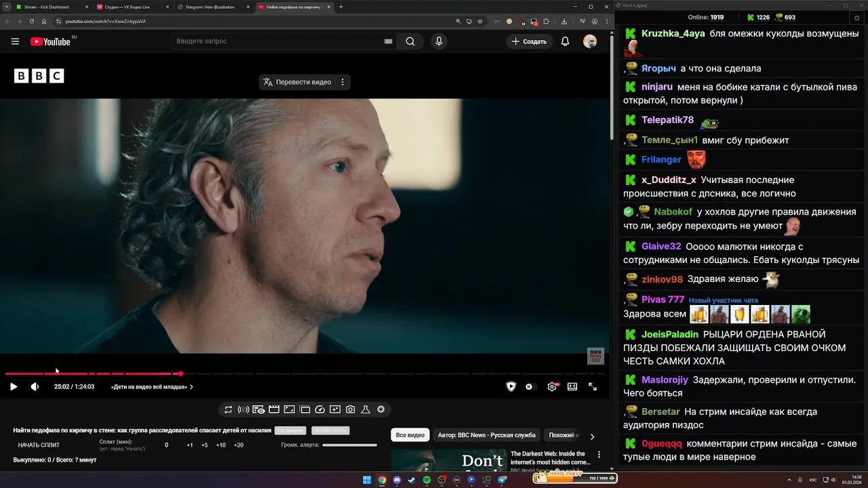The image size is (868, 488).
Task: Open Telegram from the taskbar
Action: (x=502, y=480)
